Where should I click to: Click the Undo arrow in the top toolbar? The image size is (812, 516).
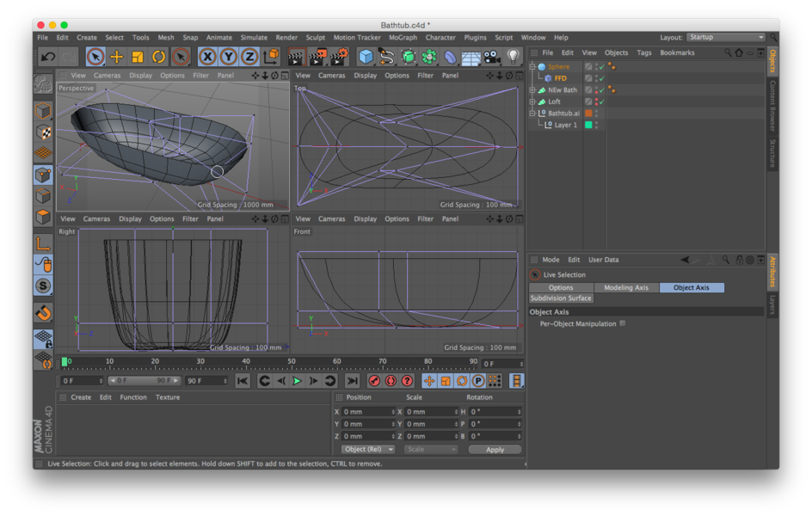(x=48, y=57)
